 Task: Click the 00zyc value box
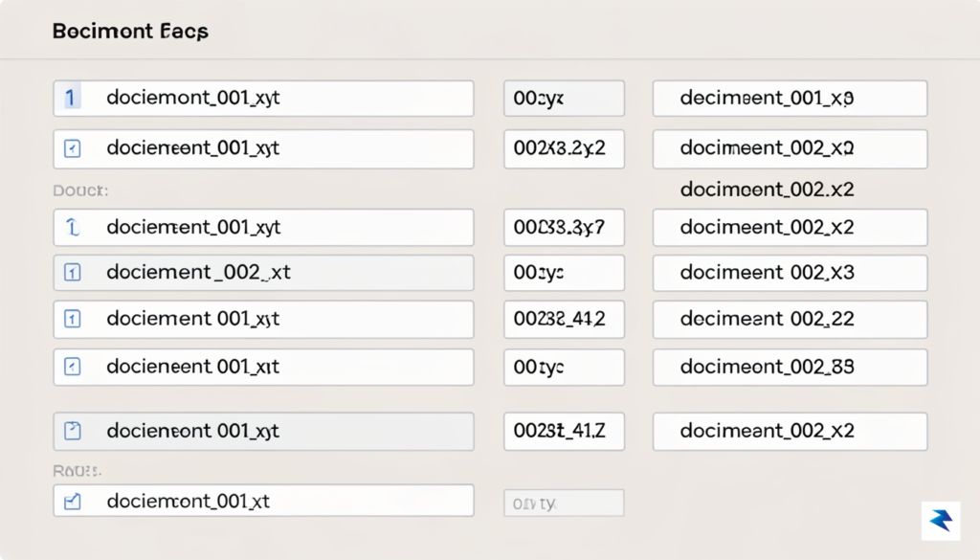click(x=564, y=273)
